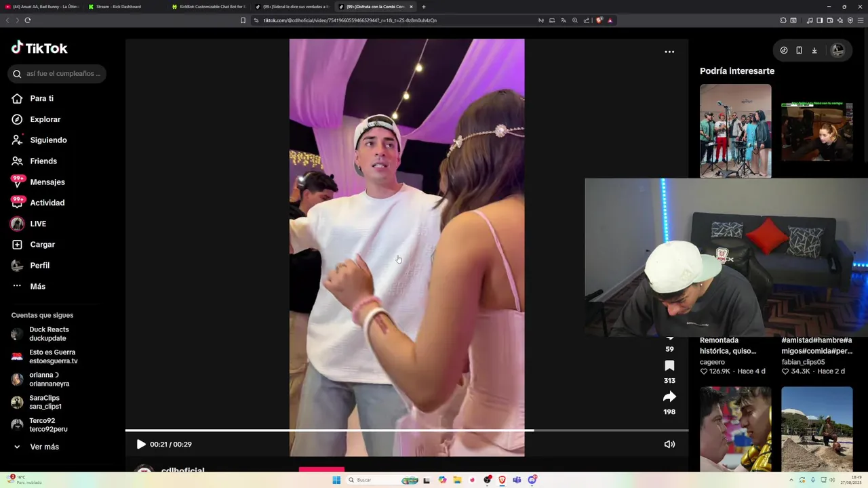Open Microsoft Teams from taskbar
Screen dimensions: 868x488
pyautogui.click(x=517, y=480)
